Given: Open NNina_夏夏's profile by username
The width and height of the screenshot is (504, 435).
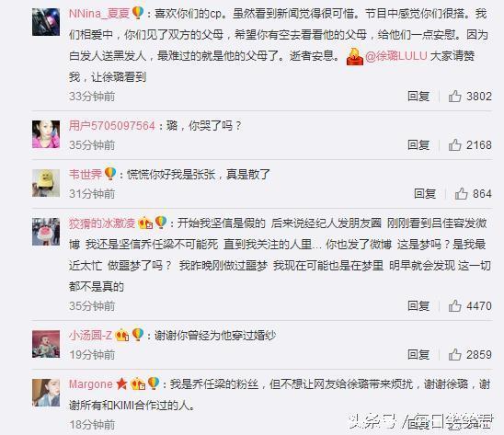Looking at the screenshot, I should point(99,14).
